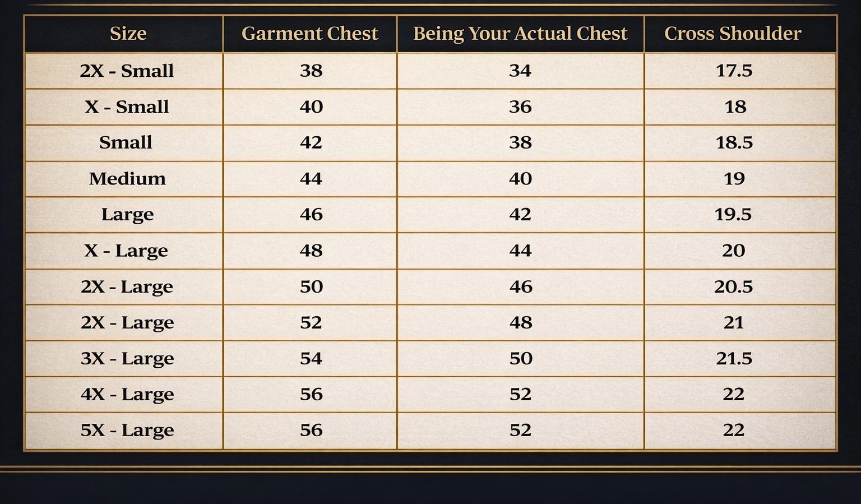This screenshot has width=861, height=504.
Task: Click the 3X - Large size label
Action: 127,358
